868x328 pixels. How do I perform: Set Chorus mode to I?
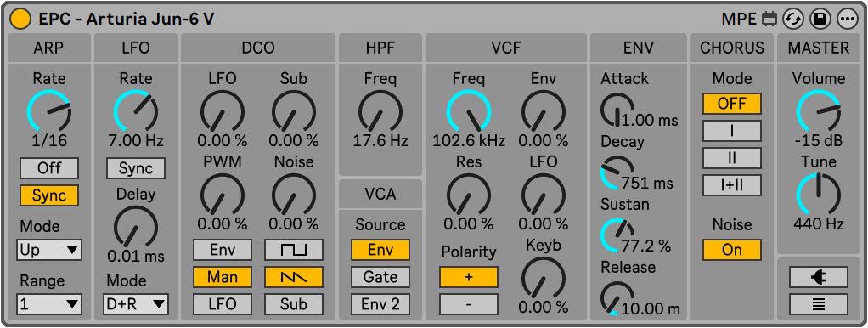pos(732,131)
